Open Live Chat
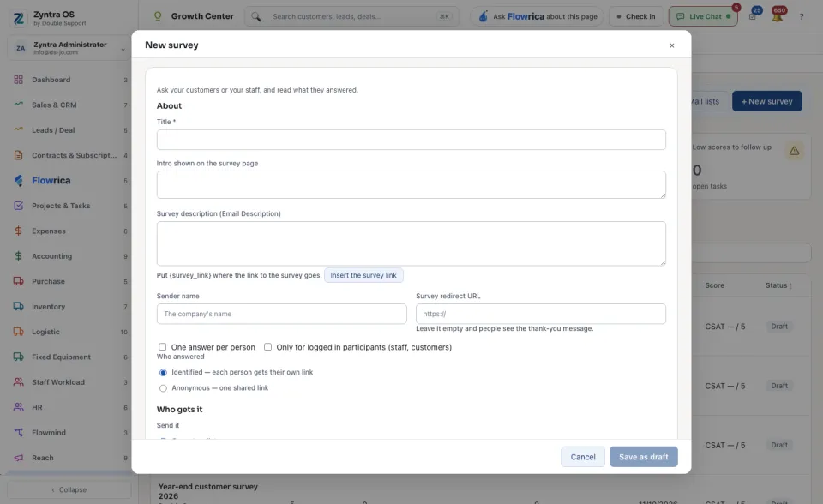823x504 pixels. pos(703,17)
